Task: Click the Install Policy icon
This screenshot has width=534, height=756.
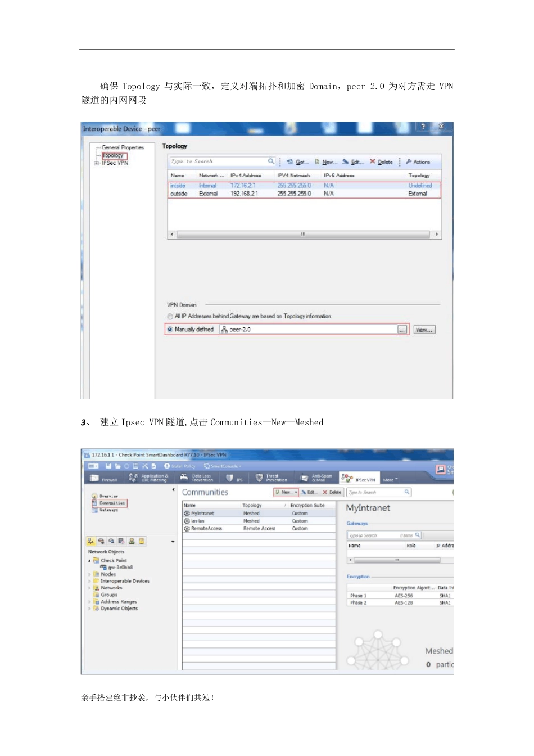Action: (167, 466)
